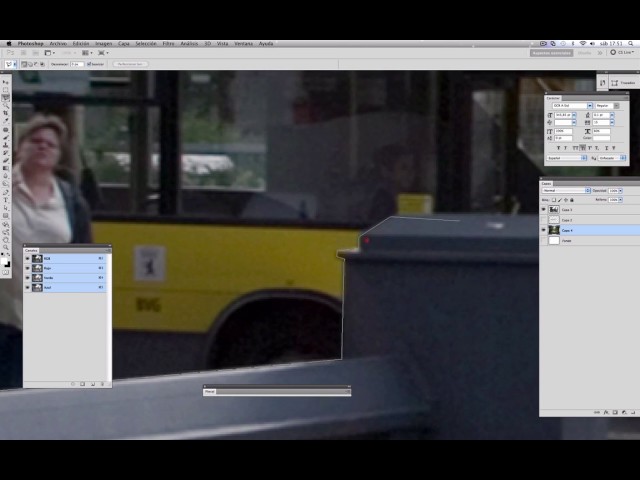Click the Canales panel tab
640x480 pixels.
(31, 250)
